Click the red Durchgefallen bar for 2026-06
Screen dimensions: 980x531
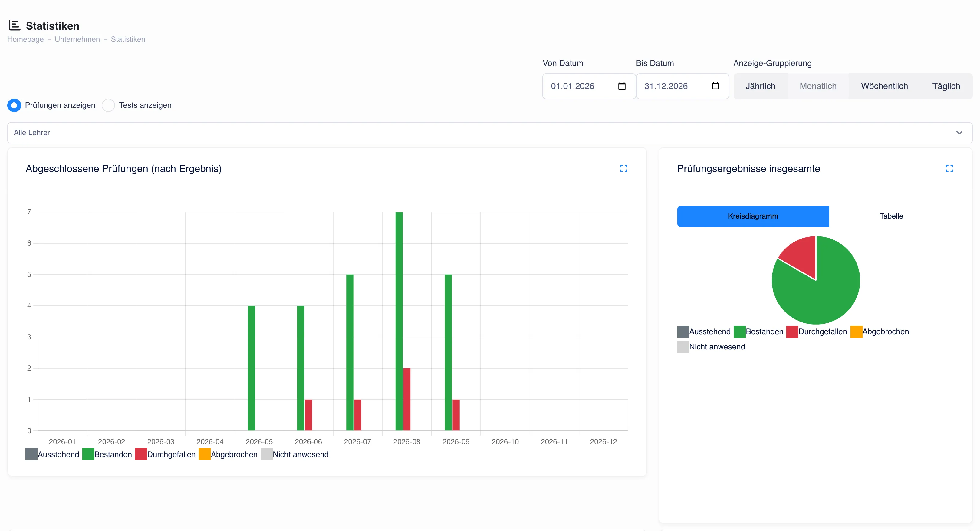pyautogui.click(x=308, y=415)
